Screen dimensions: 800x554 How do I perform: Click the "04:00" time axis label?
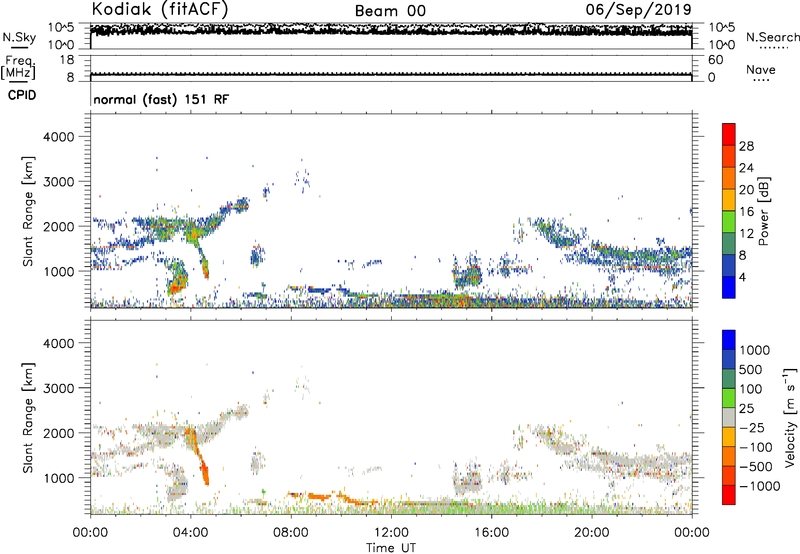click(191, 533)
